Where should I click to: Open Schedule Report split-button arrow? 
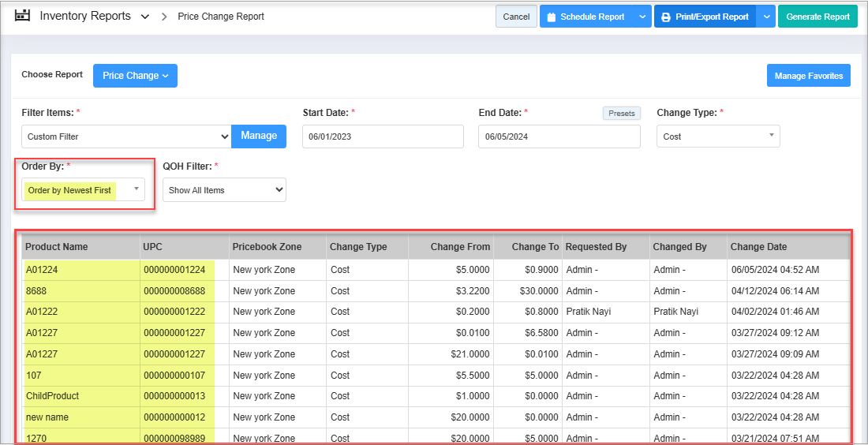click(x=642, y=17)
